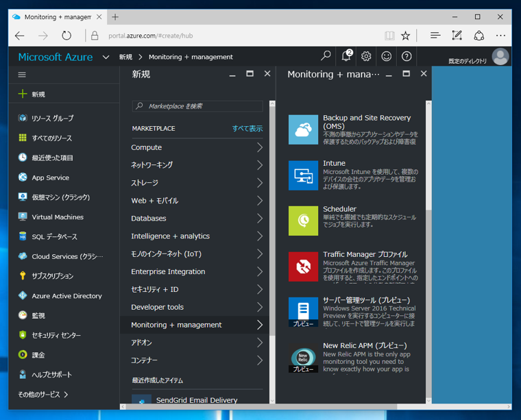Open App Service sidebar icon
The image size is (521, 420).
(23, 177)
